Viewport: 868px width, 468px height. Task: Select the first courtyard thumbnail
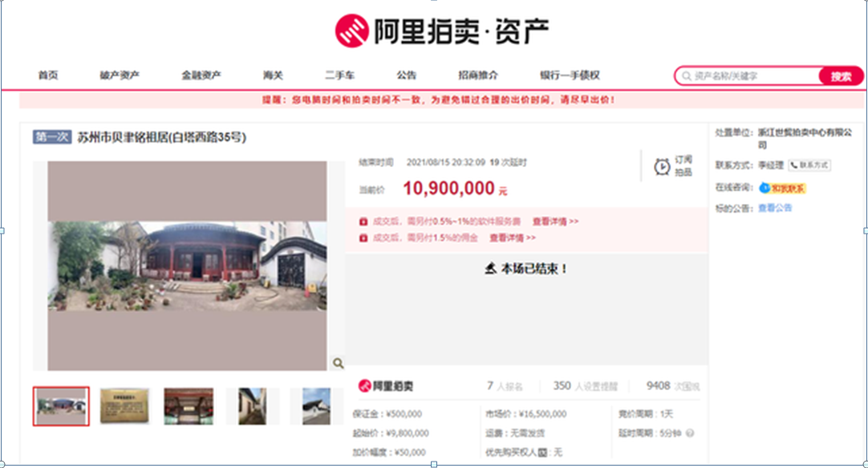tap(61, 406)
